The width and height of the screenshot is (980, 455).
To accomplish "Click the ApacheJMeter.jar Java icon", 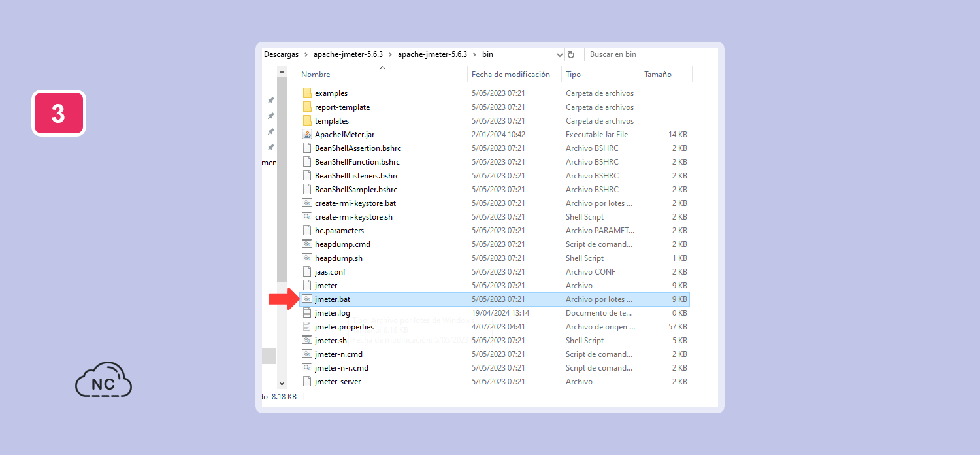I will click(307, 134).
